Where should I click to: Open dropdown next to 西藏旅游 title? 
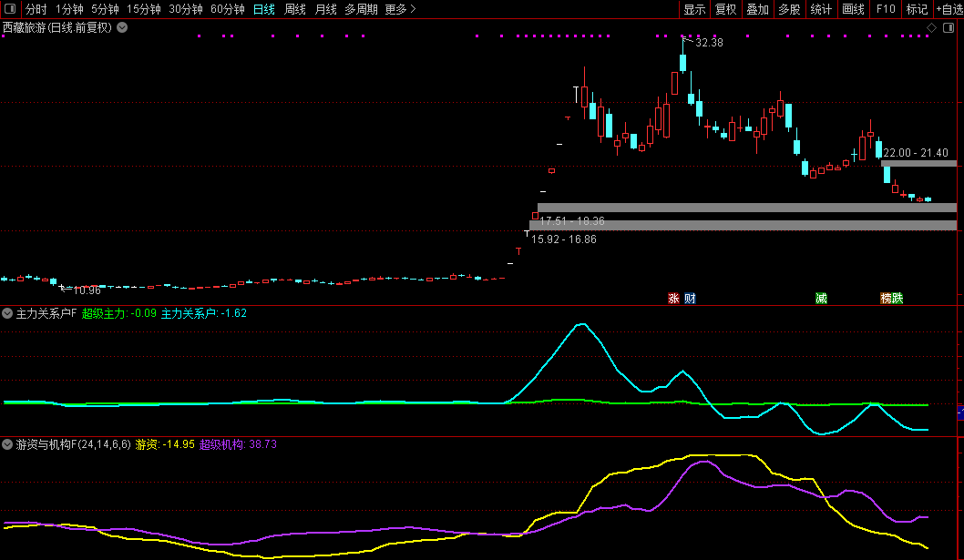(122, 27)
